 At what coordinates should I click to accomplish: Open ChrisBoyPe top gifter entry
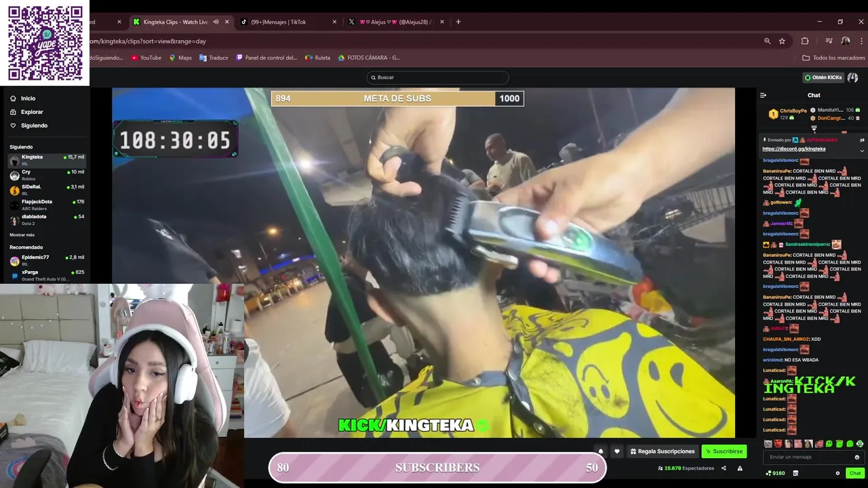click(x=787, y=114)
